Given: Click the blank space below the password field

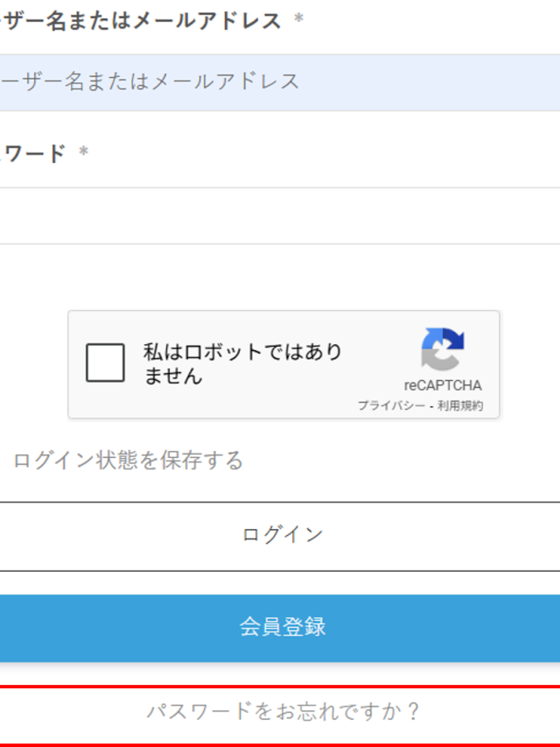Looking at the screenshot, I should [x=280, y=276].
